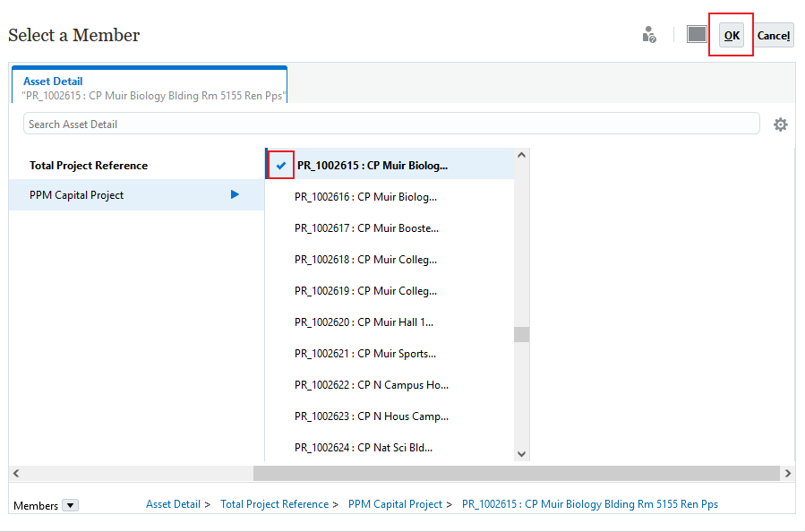Click the blue arrow beside PPM Capital Project
805x532 pixels.
[235, 194]
